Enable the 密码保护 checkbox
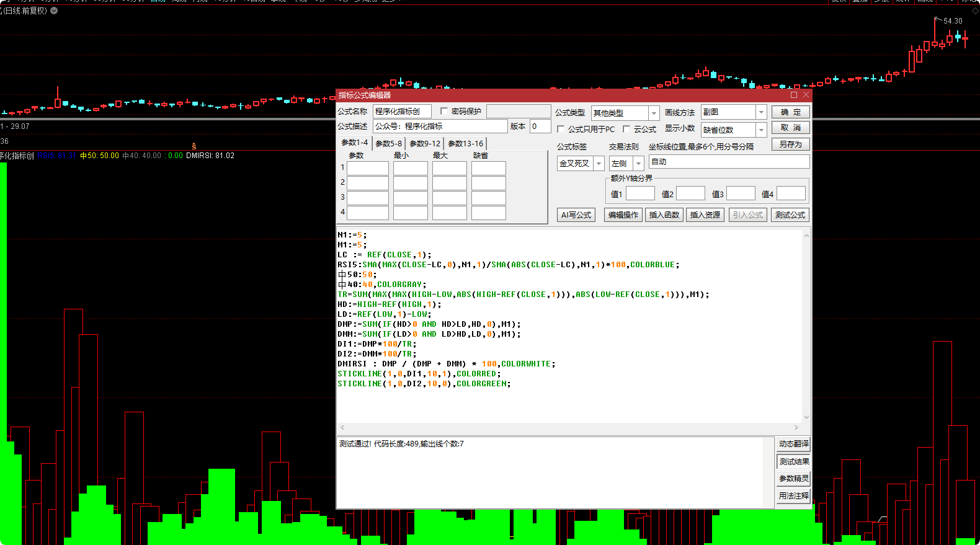Screen dimensions: 980x545 444,112
